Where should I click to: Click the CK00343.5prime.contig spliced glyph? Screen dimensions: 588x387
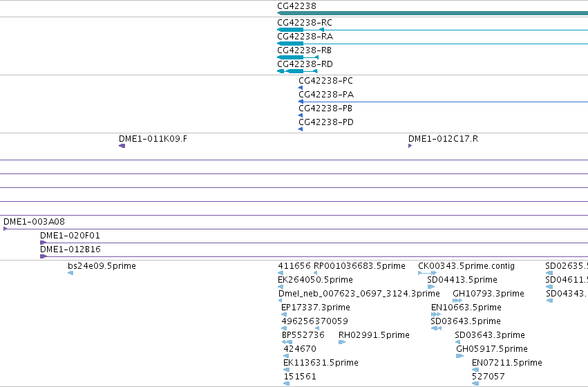click(427, 273)
